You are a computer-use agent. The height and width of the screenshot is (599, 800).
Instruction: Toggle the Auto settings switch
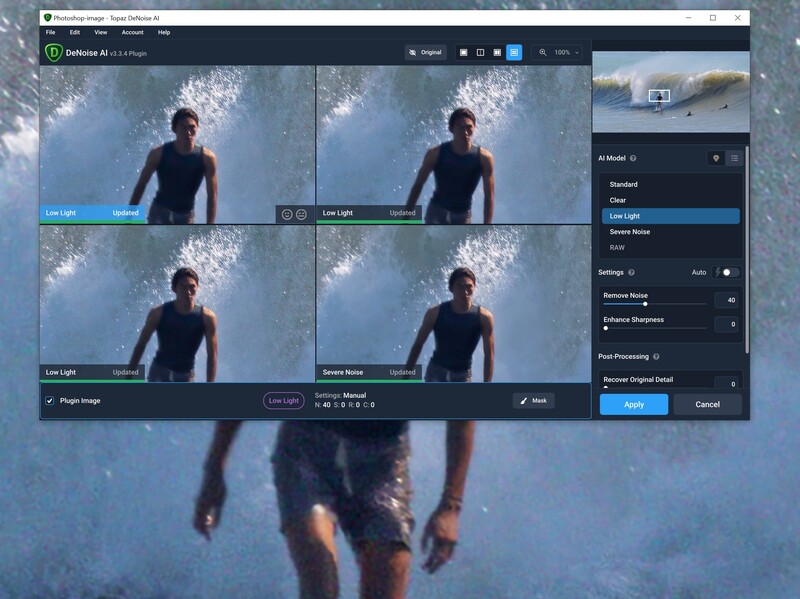coord(727,272)
